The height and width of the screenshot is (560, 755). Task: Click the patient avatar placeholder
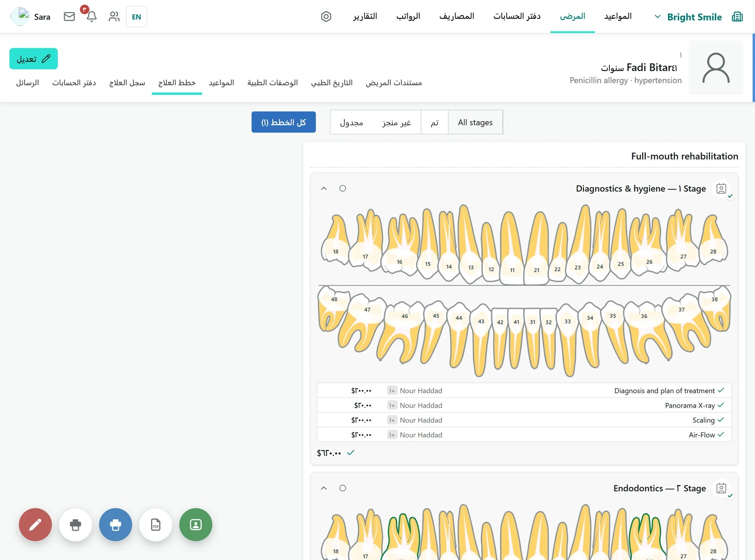tap(716, 67)
